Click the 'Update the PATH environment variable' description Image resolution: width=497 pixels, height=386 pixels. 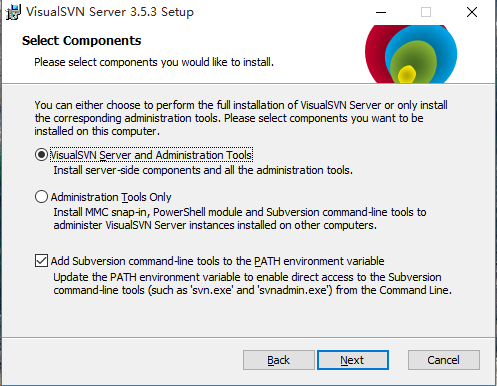coord(252,284)
